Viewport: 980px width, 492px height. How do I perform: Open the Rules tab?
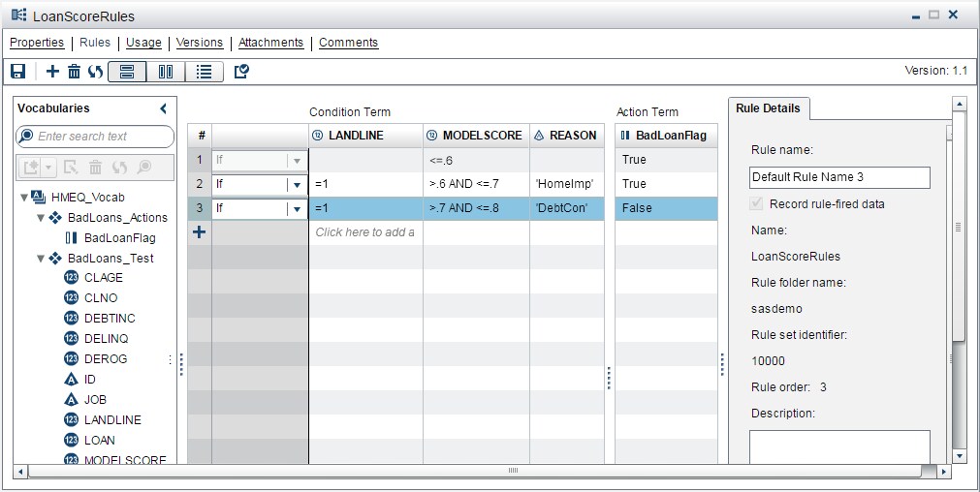pyautogui.click(x=95, y=43)
